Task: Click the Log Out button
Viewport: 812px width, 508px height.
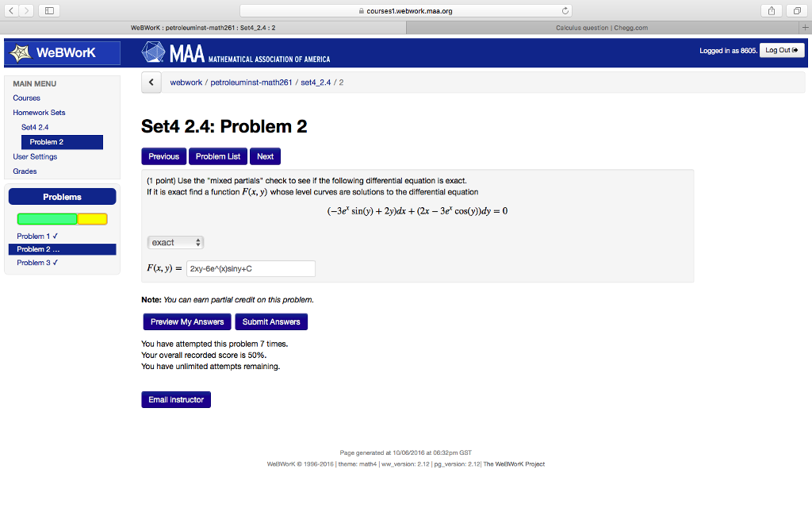Action: (x=782, y=50)
